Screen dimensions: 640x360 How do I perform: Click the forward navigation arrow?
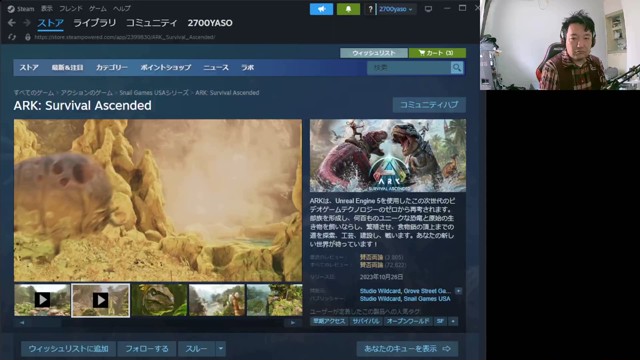coord(27,23)
